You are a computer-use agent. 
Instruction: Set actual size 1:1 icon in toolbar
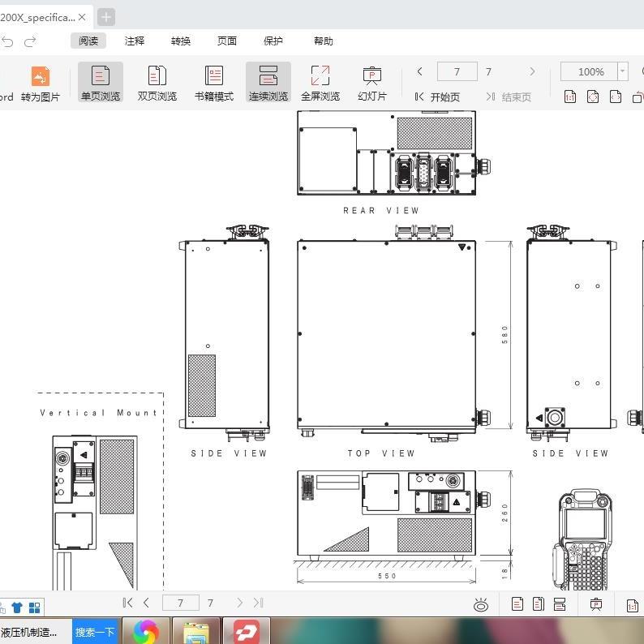coord(570,97)
